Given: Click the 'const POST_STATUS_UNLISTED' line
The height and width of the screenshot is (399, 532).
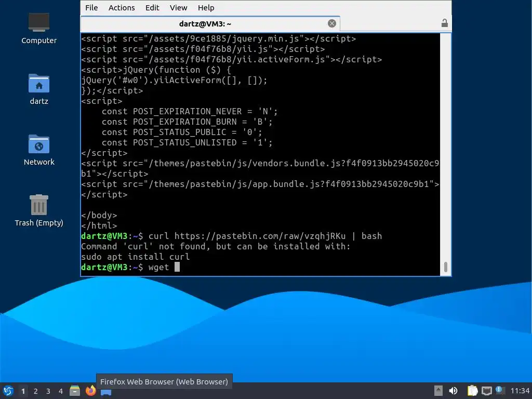Looking at the screenshot, I should coord(187,142).
